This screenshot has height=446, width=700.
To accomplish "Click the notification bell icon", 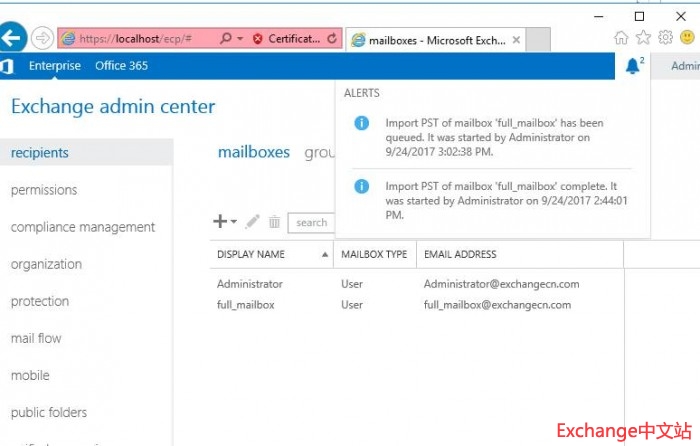I will point(632,66).
